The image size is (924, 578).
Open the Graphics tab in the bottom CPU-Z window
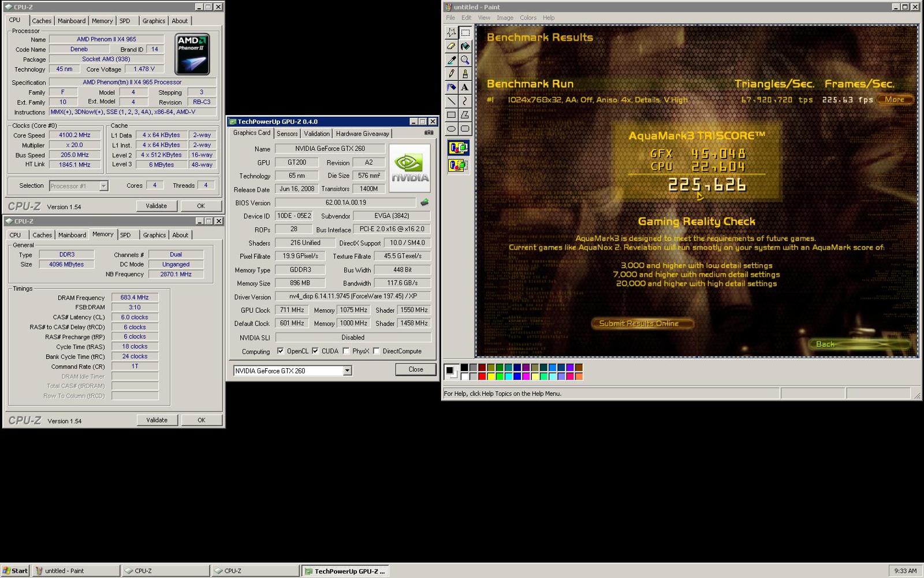point(154,235)
